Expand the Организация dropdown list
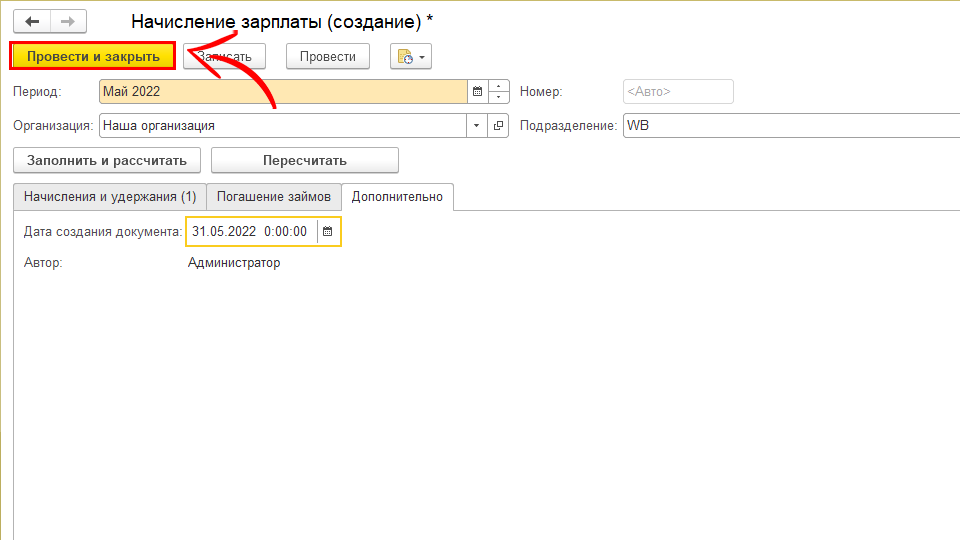Viewport: 960px width, 540px height. click(x=476, y=126)
